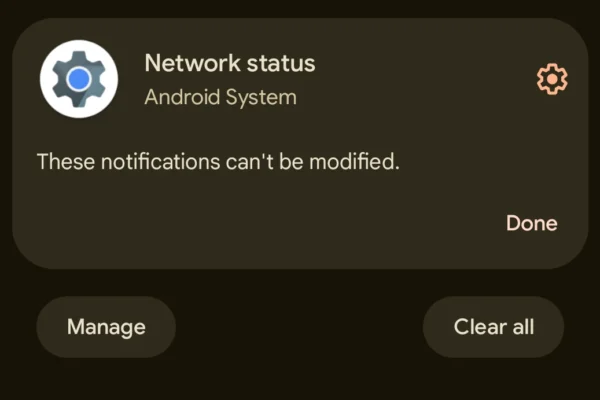Clear all notifications
The width and height of the screenshot is (600, 400).
(493, 327)
